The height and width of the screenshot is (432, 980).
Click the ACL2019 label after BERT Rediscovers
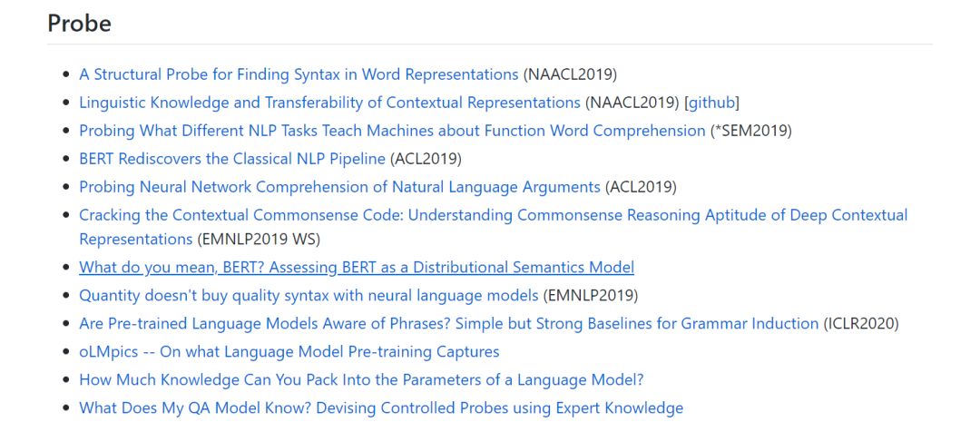[x=426, y=159]
